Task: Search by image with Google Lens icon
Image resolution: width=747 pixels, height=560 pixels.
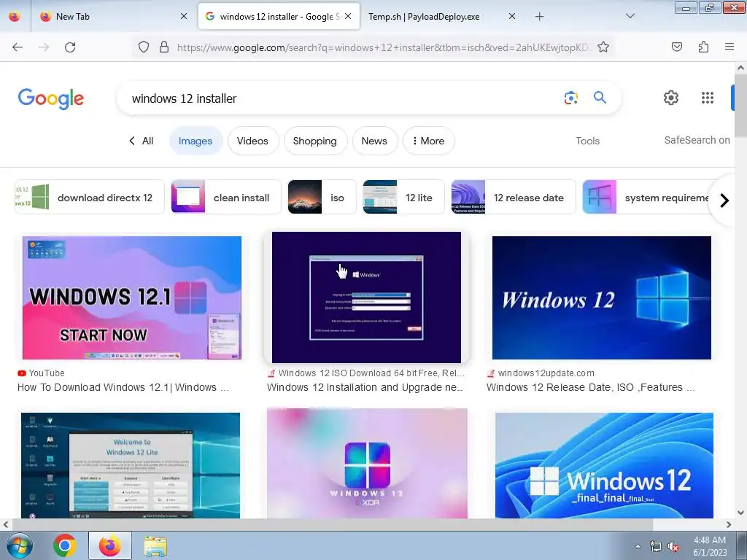Action: tap(570, 98)
